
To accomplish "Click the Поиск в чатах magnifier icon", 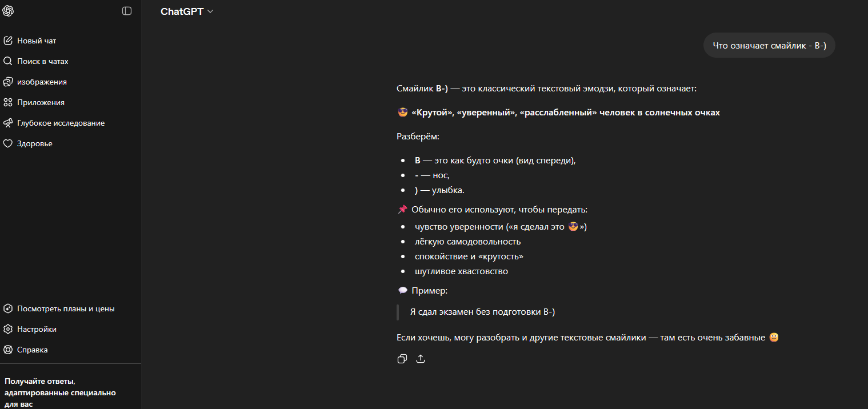I will (8, 61).
